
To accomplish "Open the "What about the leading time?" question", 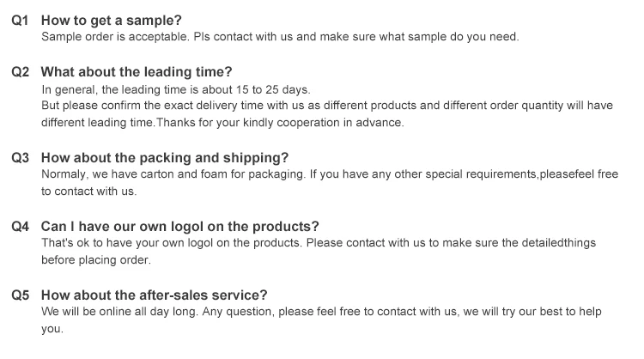I will click(137, 72).
